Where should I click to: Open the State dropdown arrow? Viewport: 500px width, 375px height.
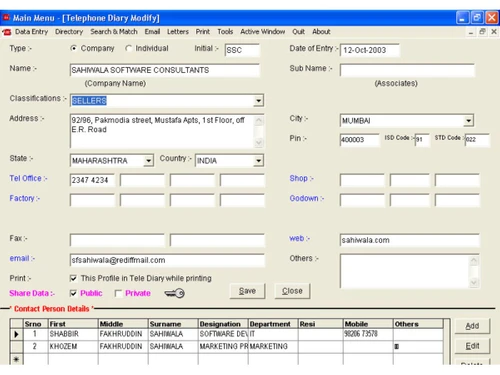pyautogui.click(x=148, y=161)
